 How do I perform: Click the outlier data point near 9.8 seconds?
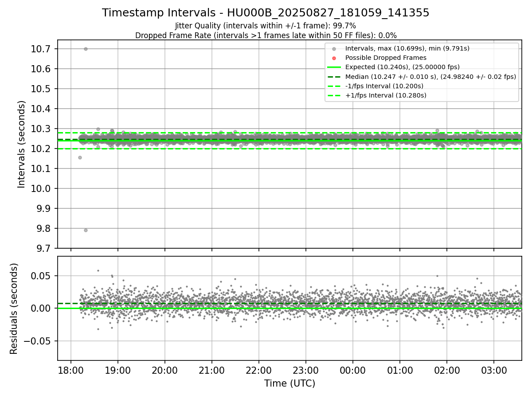pos(86,230)
